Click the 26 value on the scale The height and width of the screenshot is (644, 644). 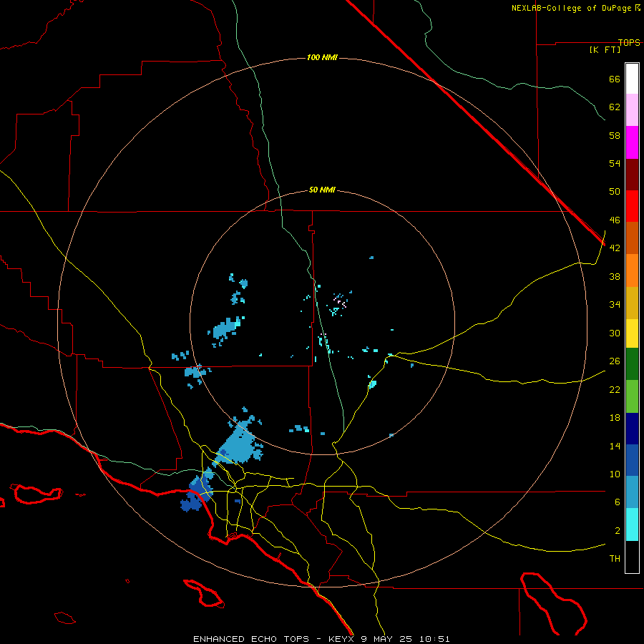(615, 361)
